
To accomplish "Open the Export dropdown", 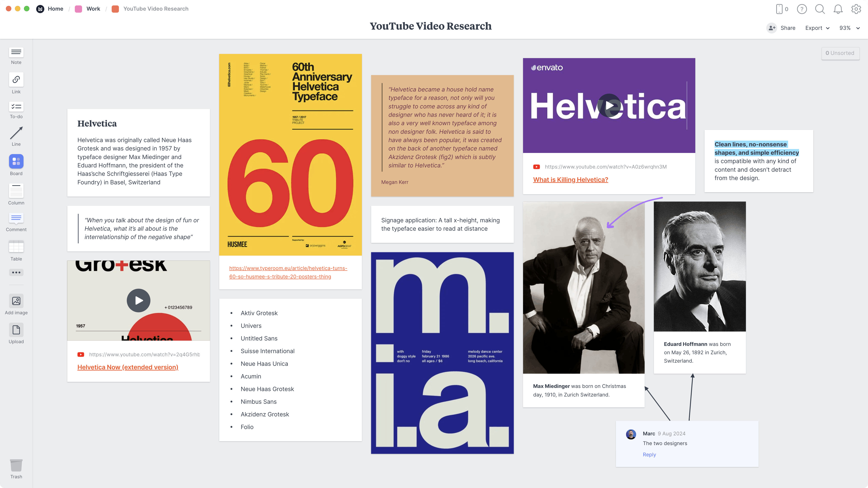I will tap(817, 28).
